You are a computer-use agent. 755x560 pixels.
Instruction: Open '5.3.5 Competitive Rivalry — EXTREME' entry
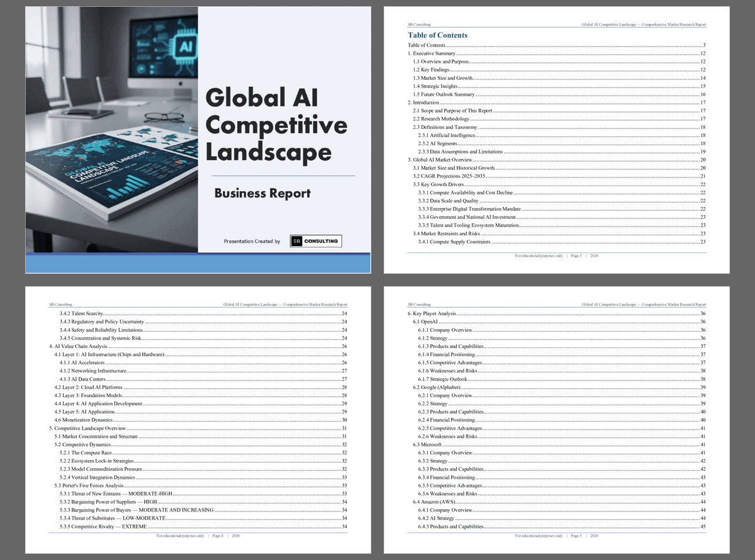point(103,526)
